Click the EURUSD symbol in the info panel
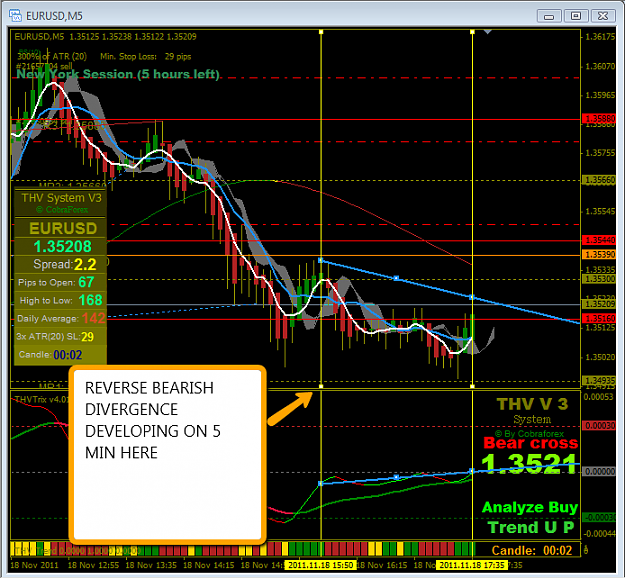Image resolution: width=625 pixels, height=579 pixels. point(63,228)
